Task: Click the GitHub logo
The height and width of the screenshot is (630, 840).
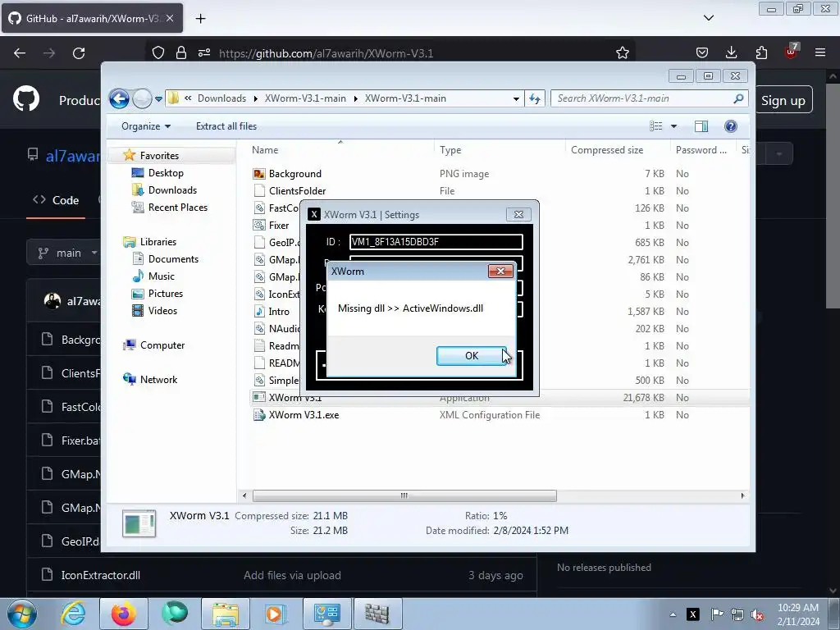Action: pyautogui.click(x=25, y=98)
